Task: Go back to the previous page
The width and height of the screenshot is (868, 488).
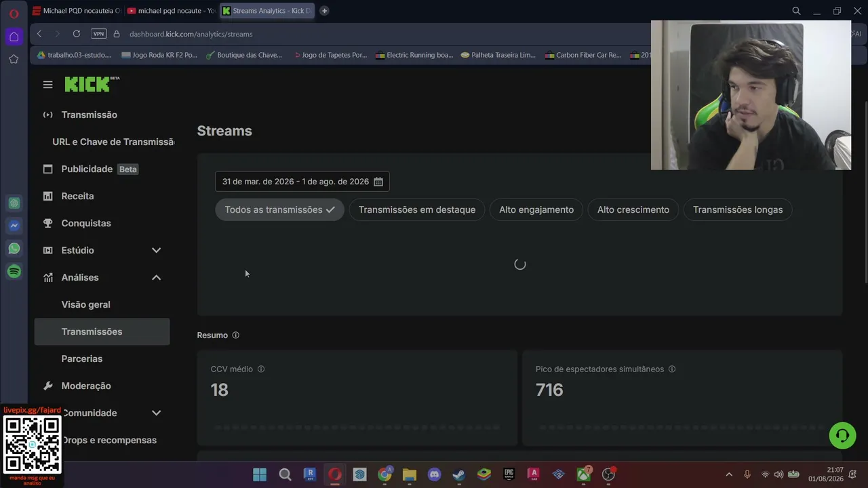Action: (x=39, y=34)
